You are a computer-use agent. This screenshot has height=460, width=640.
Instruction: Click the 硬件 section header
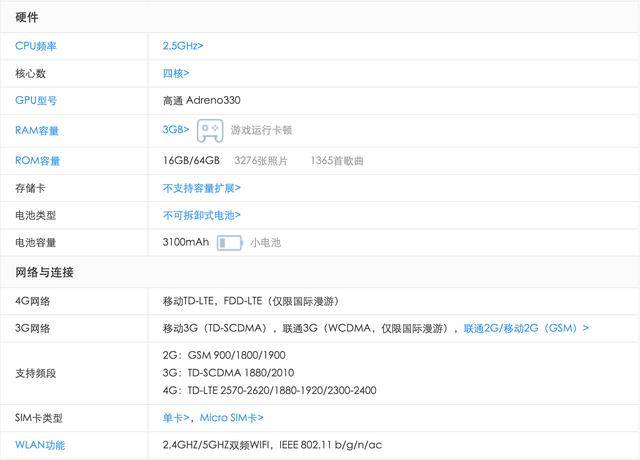click(x=28, y=18)
